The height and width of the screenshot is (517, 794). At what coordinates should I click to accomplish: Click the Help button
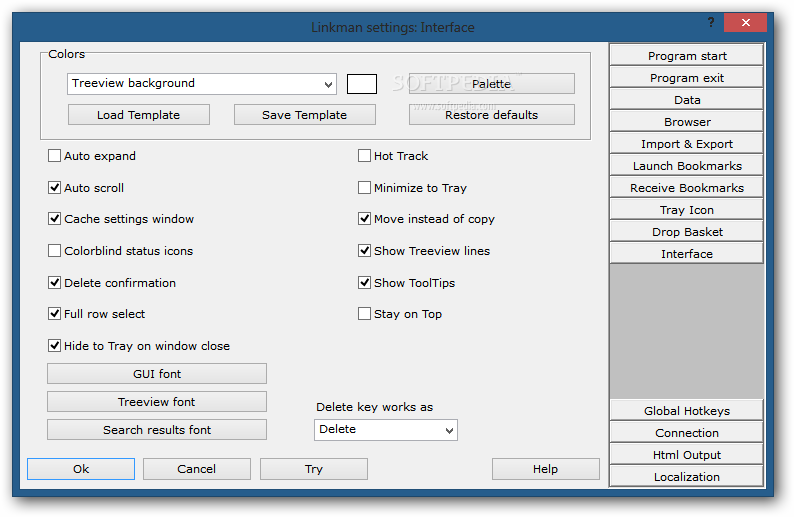point(545,469)
